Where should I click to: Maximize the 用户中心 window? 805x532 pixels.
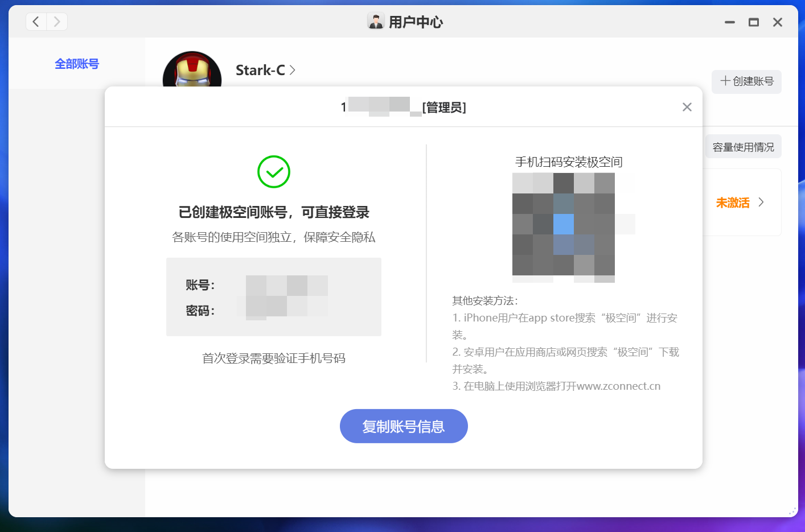754,22
